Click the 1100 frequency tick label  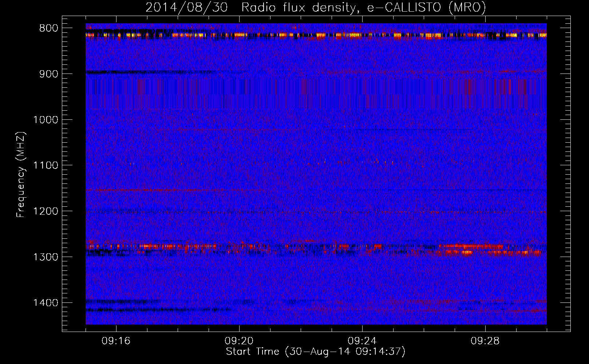tap(46, 165)
